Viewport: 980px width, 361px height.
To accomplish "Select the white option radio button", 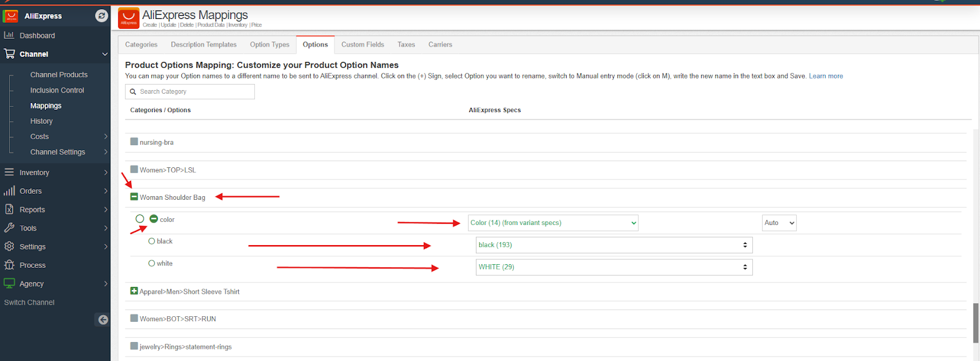I will [151, 264].
